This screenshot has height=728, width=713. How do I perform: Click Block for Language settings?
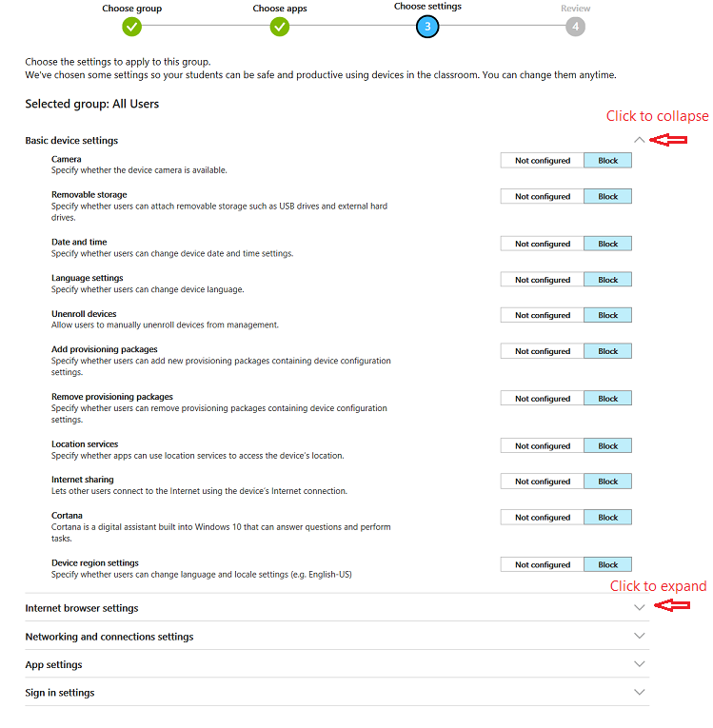coord(607,280)
